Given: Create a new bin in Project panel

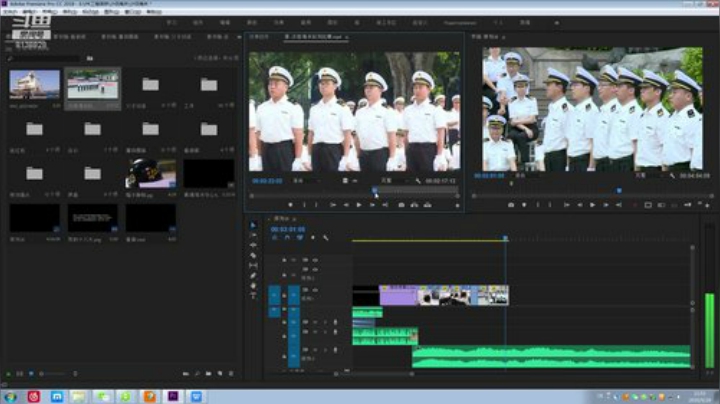Looking at the screenshot, I should (208, 374).
